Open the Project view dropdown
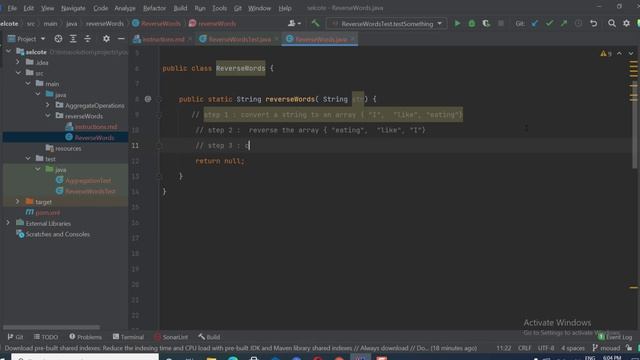This screenshot has height=360, width=640. [x=27, y=39]
